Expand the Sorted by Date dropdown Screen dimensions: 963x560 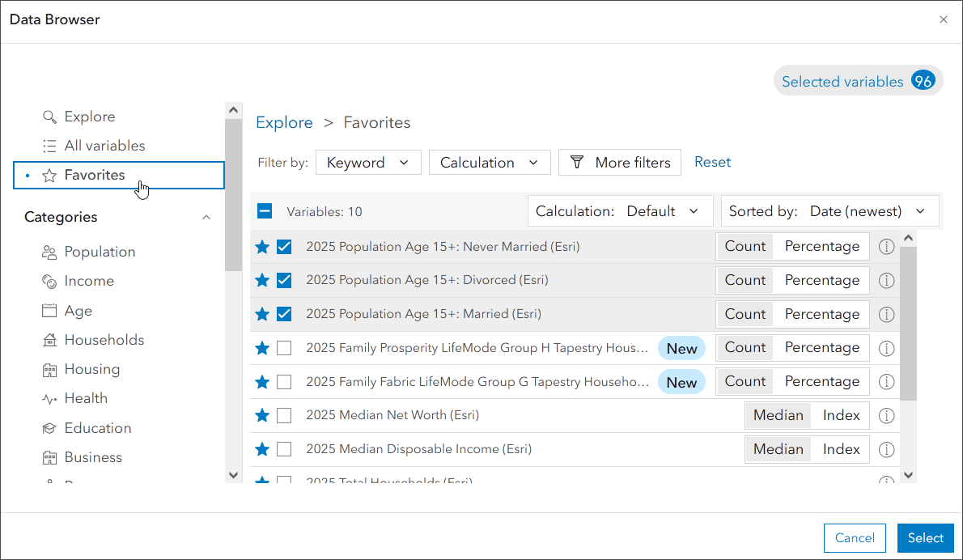[x=829, y=211]
